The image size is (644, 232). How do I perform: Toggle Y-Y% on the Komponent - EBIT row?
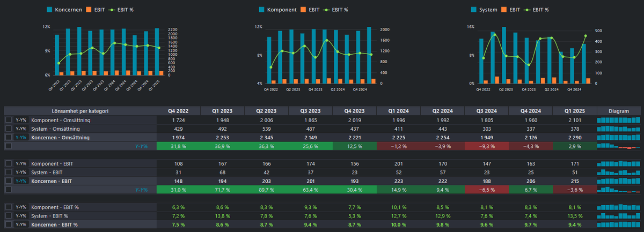(21, 164)
